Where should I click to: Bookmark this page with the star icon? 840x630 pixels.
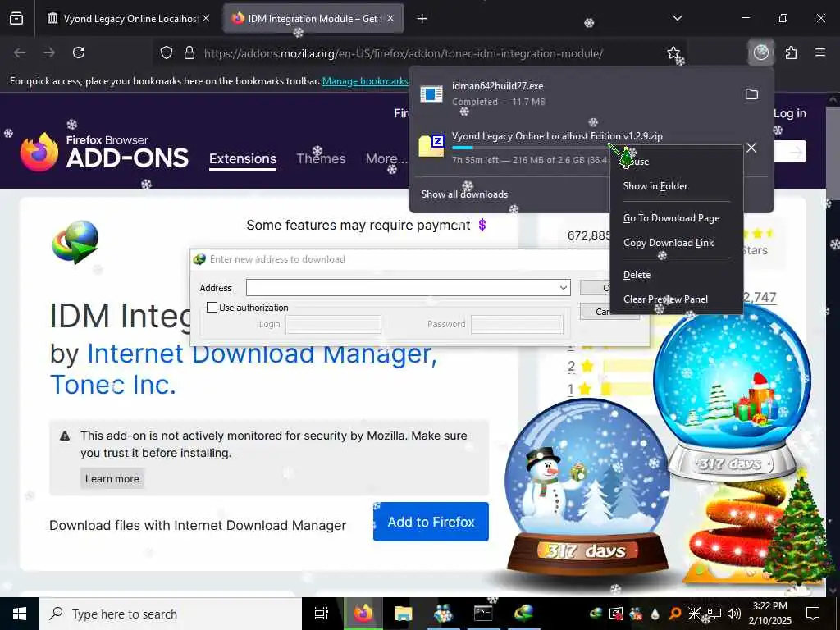tap(673, 52)
